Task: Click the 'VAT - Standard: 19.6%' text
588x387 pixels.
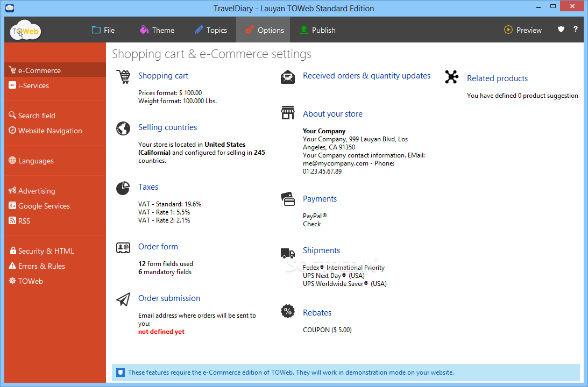Action: point(169,204)
